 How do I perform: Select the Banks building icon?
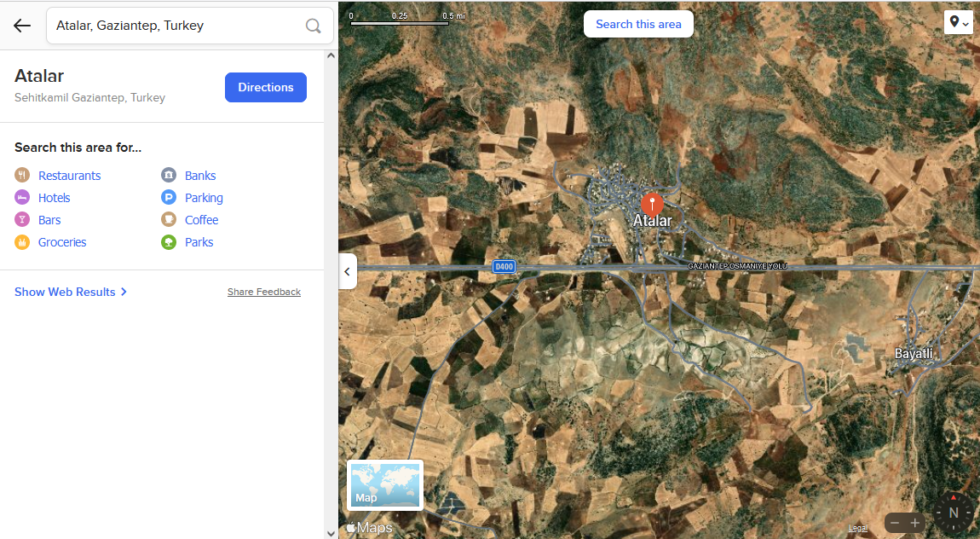[x=169, y=175]
